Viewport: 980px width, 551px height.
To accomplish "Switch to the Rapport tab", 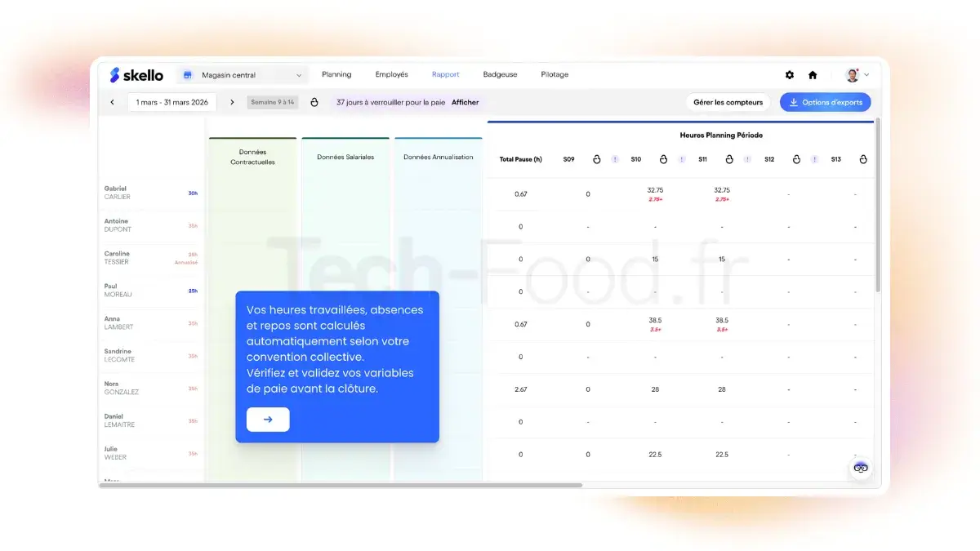I will pos(446,74).
